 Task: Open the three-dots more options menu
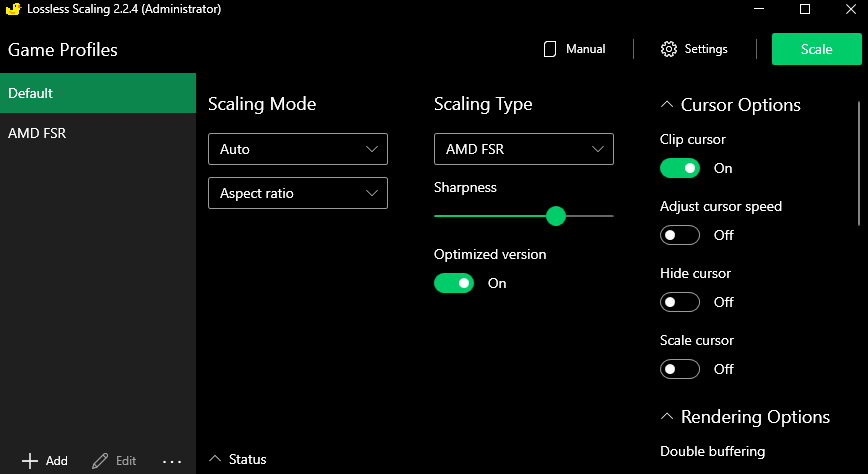[x=172, y=461]
